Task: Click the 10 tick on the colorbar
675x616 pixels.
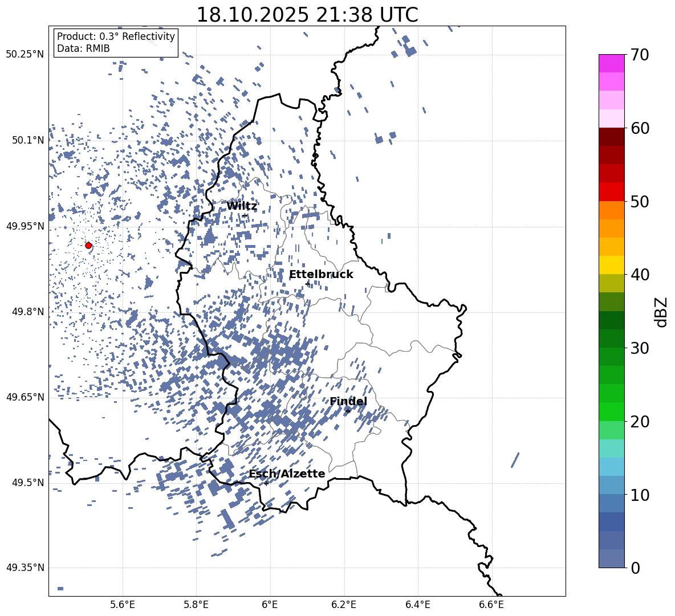Action: pos(640,495)
